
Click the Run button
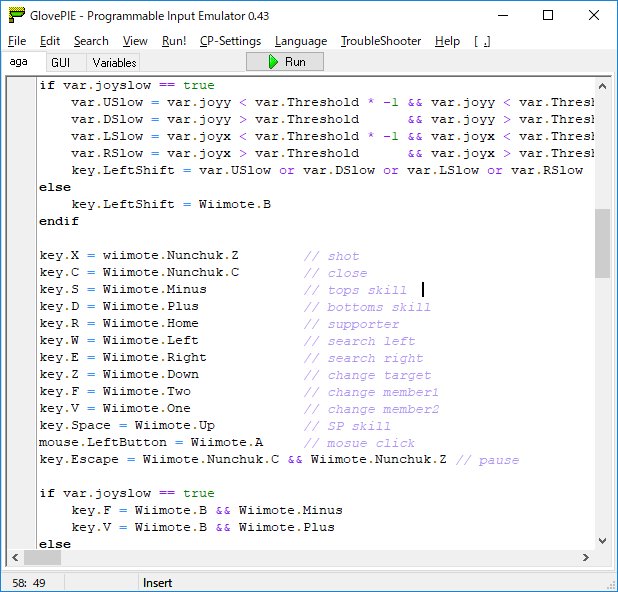click(x=285, y=62)
